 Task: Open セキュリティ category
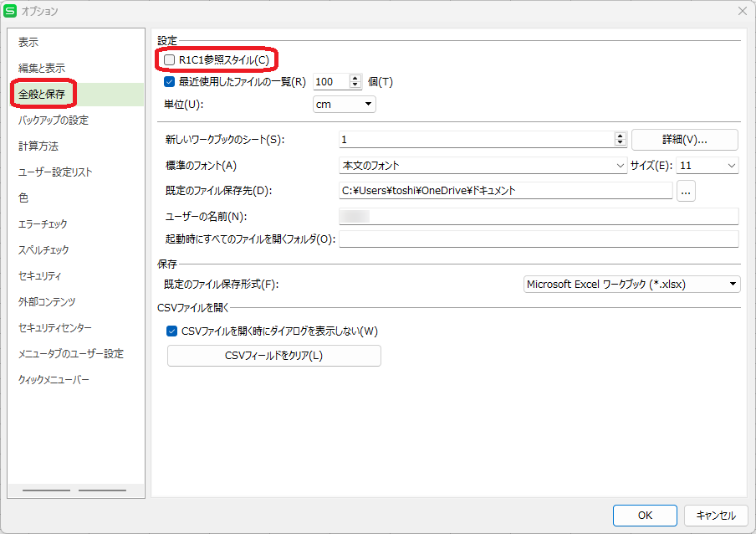(x=40, y=276)
